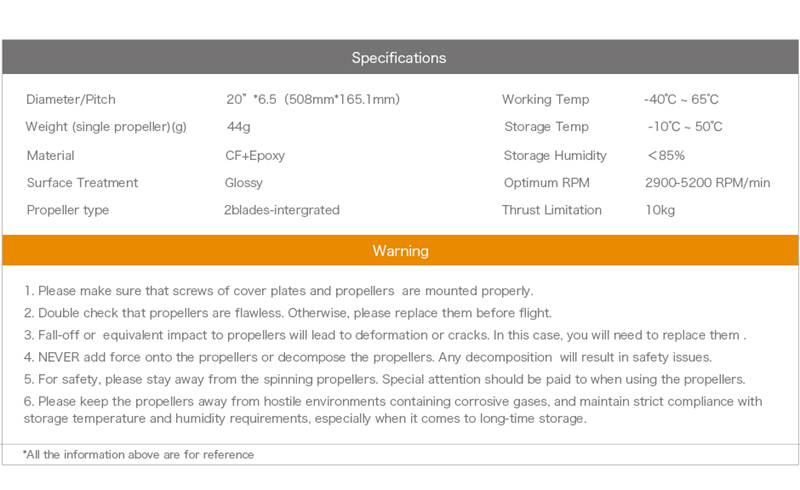
Task: Click the CF+Epoxy material value
Action: pyautogui.click(x=255, y=156)
